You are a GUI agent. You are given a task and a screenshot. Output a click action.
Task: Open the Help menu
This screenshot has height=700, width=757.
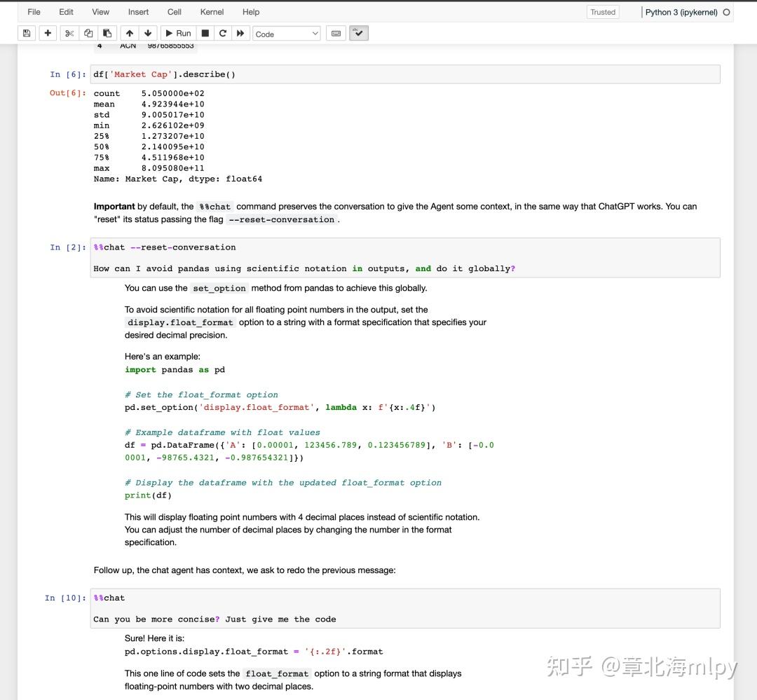[x=250, y=11]
